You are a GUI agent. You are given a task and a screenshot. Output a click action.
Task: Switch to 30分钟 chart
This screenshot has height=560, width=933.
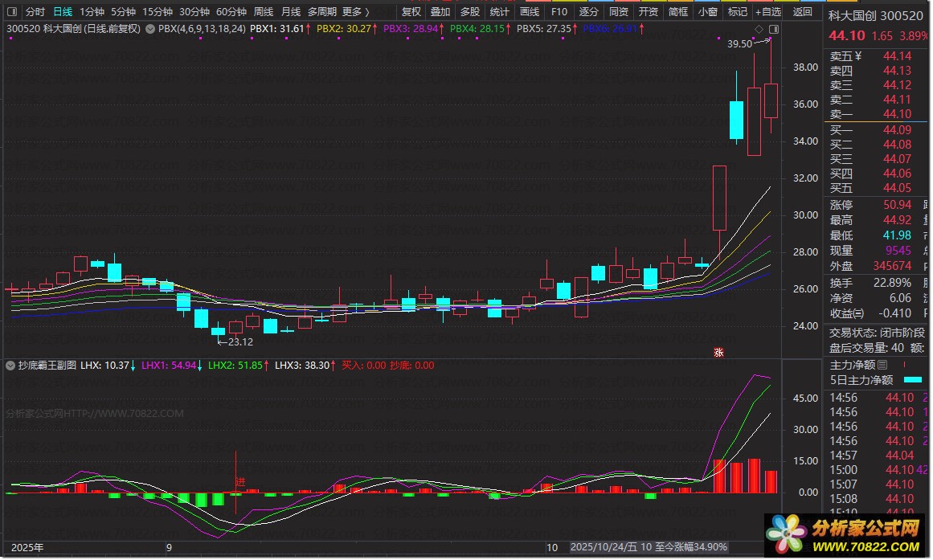coord(194,11)
